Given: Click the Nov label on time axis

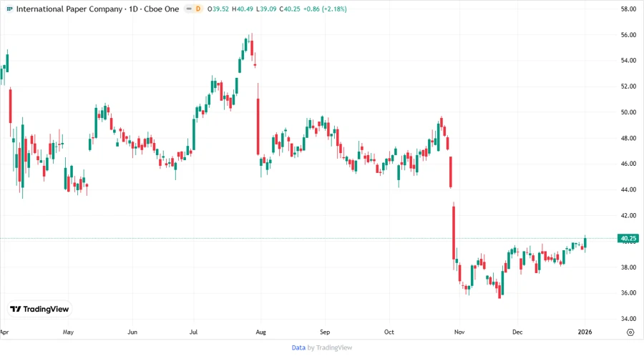Looking at the screenshot, I should [459, 332].
